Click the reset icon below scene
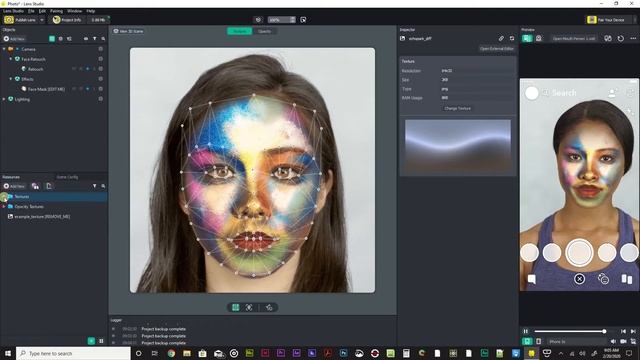Screen dimensions: 640x360 click(x=269, y=307)
